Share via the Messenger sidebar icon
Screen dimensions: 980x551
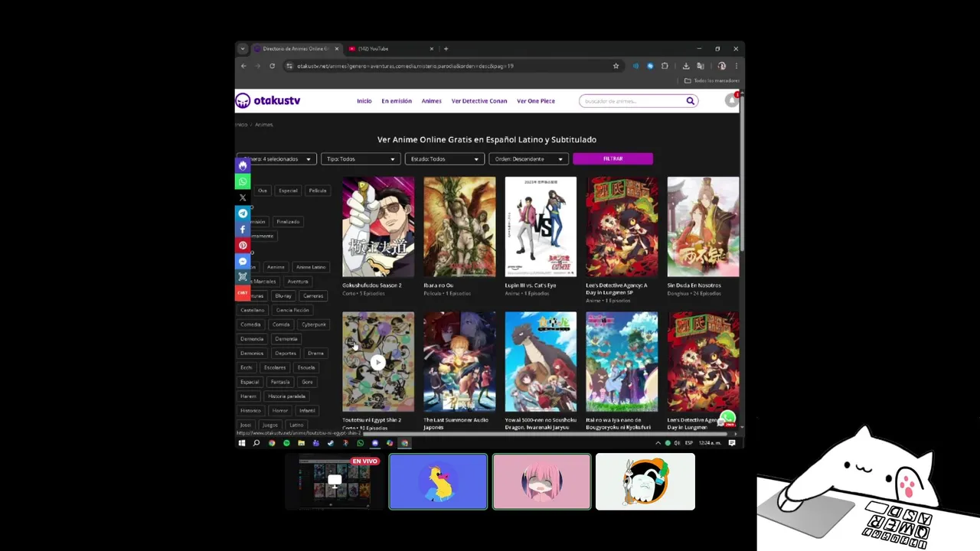243,262
